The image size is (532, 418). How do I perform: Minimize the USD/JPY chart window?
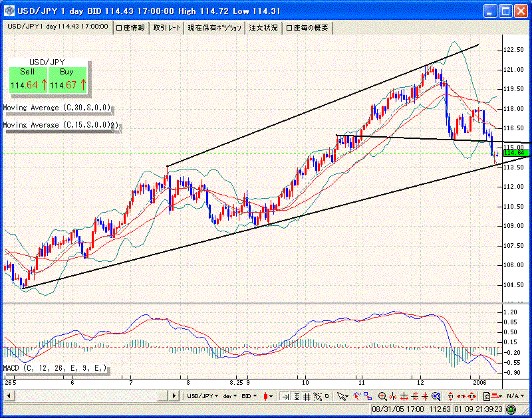tap(489, 11)
